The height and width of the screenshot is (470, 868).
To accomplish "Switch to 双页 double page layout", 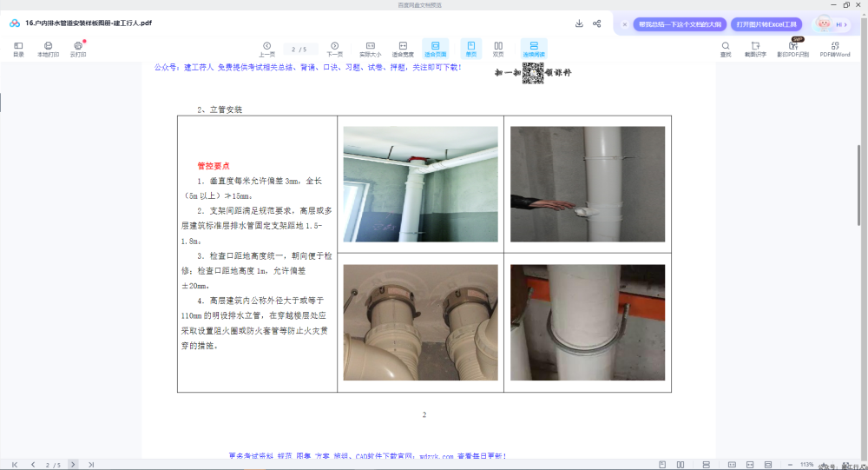I will (x=498, y=49).
